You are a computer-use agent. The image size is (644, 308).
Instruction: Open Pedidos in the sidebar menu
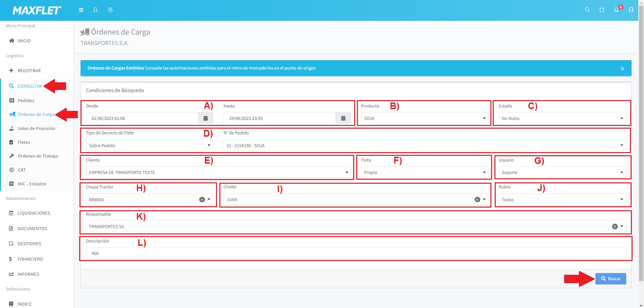tap(26, 100)
